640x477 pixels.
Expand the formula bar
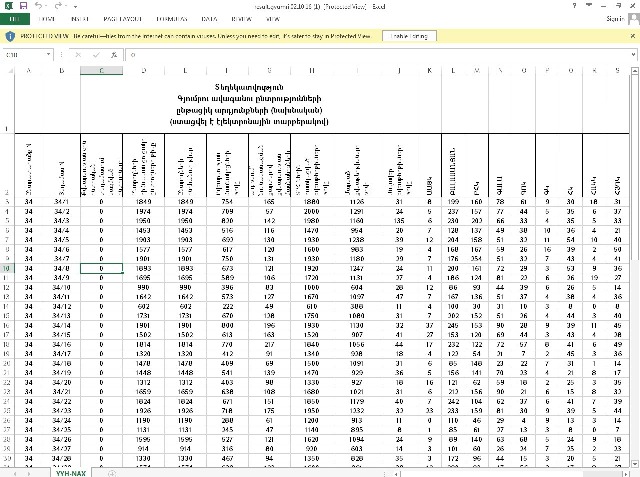(x=631, y=54)
